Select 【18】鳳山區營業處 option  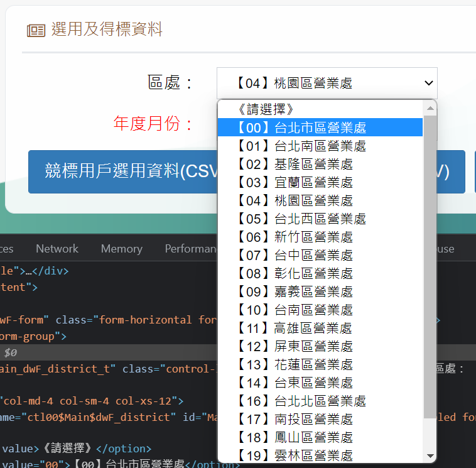pyautogui.click(x=320, y=437)
